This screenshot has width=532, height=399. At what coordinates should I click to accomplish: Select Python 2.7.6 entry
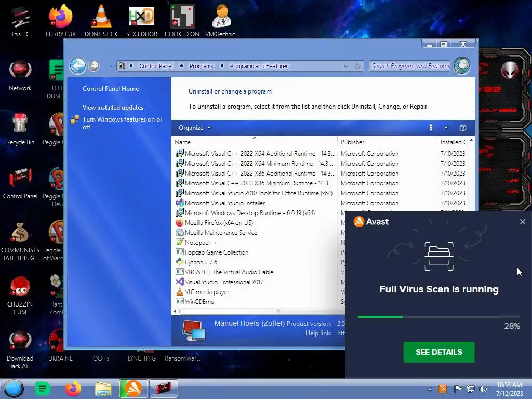pyautogui.click(x=201, y=262)
